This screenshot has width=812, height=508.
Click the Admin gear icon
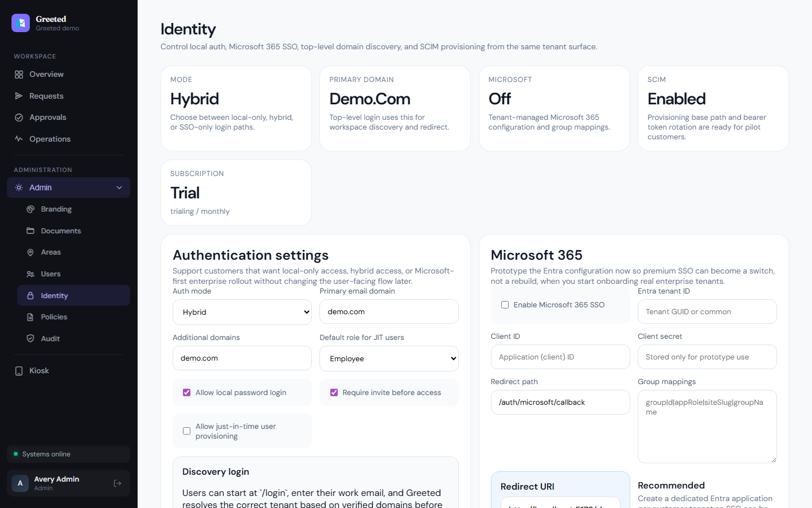point(19,187)
